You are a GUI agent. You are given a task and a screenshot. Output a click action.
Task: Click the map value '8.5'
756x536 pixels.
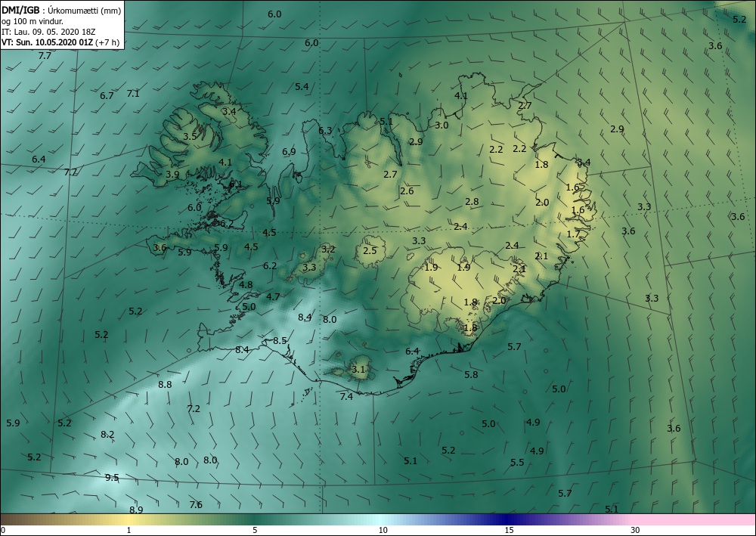click(x=280, y=340)
